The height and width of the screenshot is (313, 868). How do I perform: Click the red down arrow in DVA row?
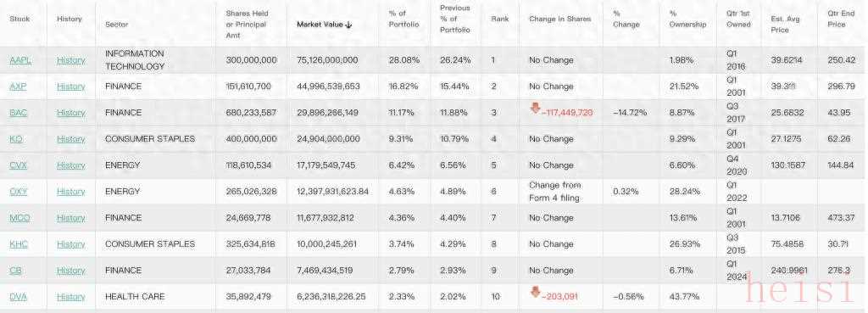(535, 293)
